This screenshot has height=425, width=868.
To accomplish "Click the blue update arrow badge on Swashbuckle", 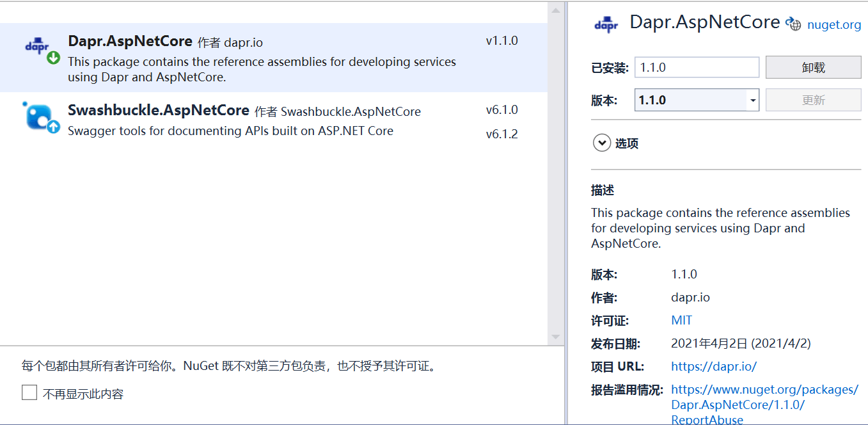I will click(53, 127).
